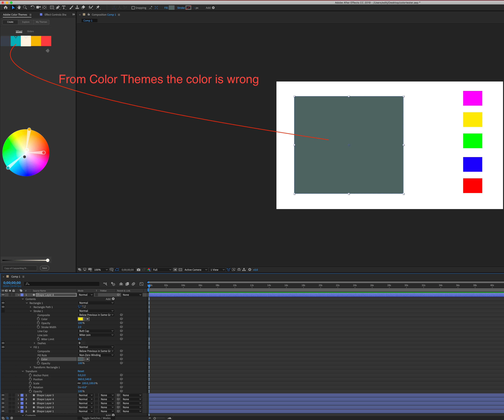Switch to the Sliders tab
The image size is (504, 420).
[30, 31]
